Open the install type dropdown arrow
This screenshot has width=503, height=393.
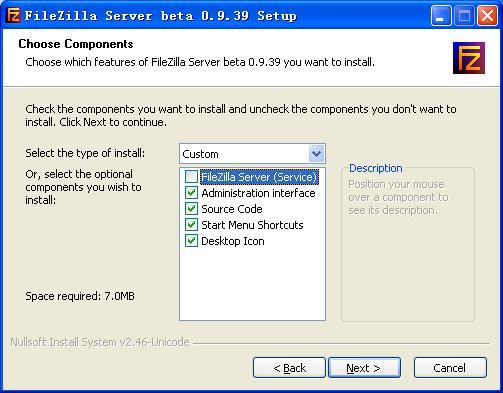click(x=316, y=154)
